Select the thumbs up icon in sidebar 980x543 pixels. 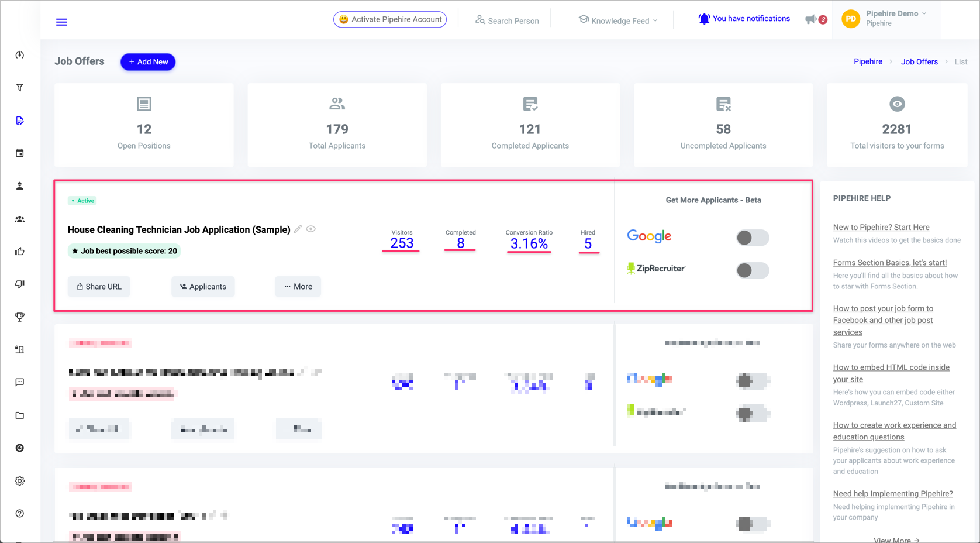(19, 251)
